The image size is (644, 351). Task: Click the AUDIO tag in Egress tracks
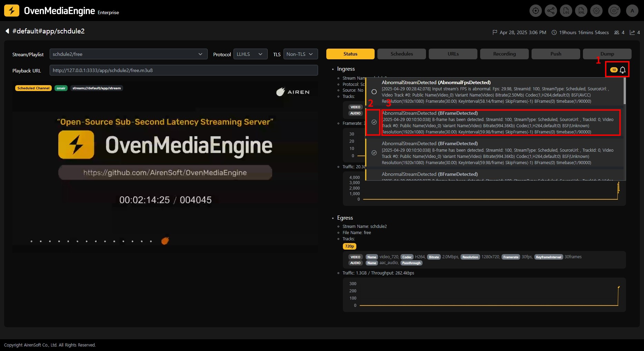coord(355,263)
